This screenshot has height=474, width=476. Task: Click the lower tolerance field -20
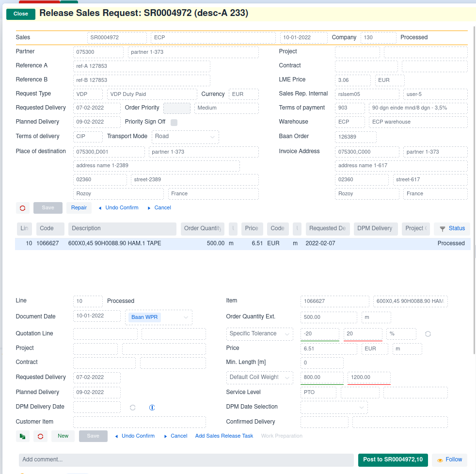[319, 334]
